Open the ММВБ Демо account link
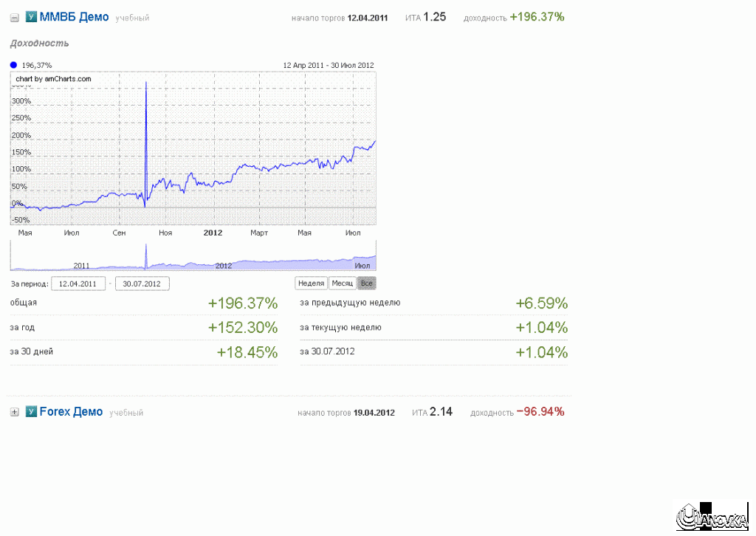Screen dimensions: 756x536 [74, 17]
